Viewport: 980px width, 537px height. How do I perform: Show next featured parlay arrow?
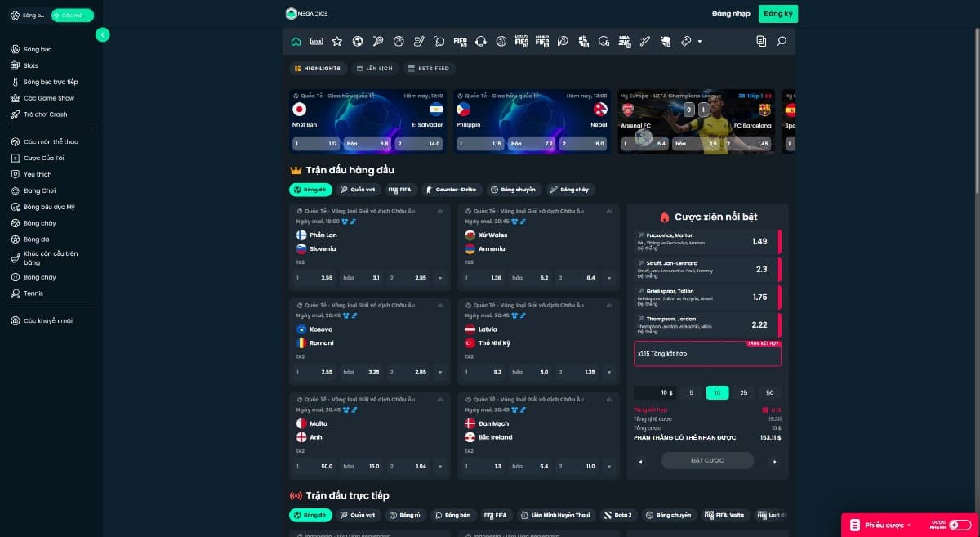[774, 461]
